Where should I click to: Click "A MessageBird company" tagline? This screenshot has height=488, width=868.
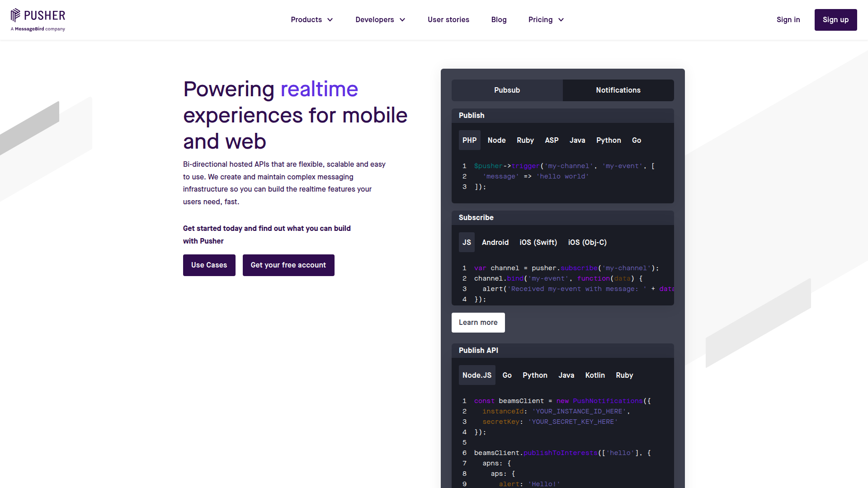[38, 29]
